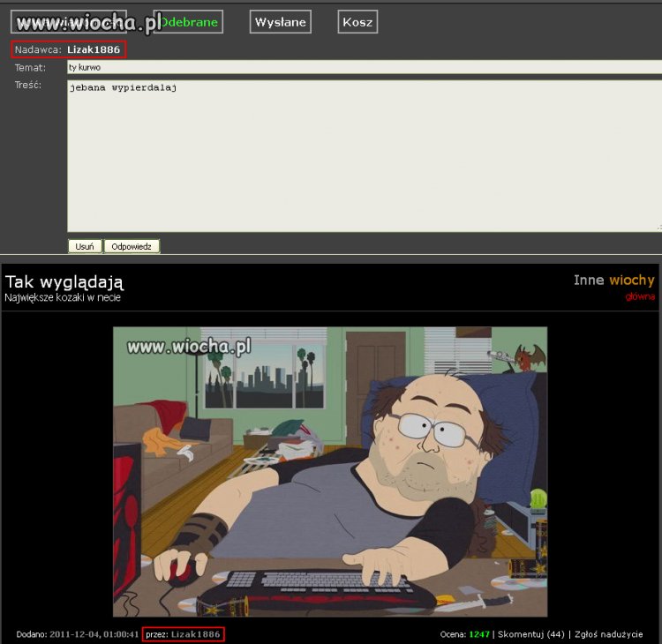662x644 pixels.
Task: Click inside the Treść message text area
Action: point(365,156)
